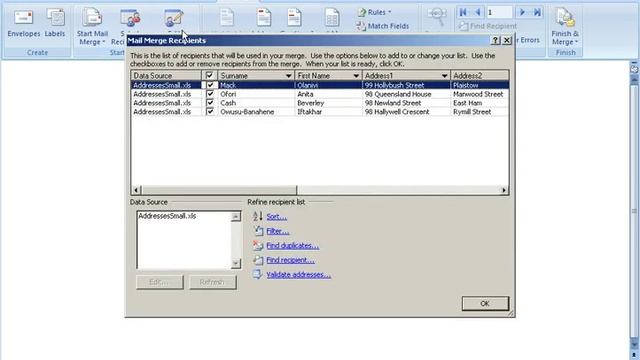The width and height of the screenshot is (640, 360).
Task: Click the Beverley first name cell
Action: [x=328, y=103]
